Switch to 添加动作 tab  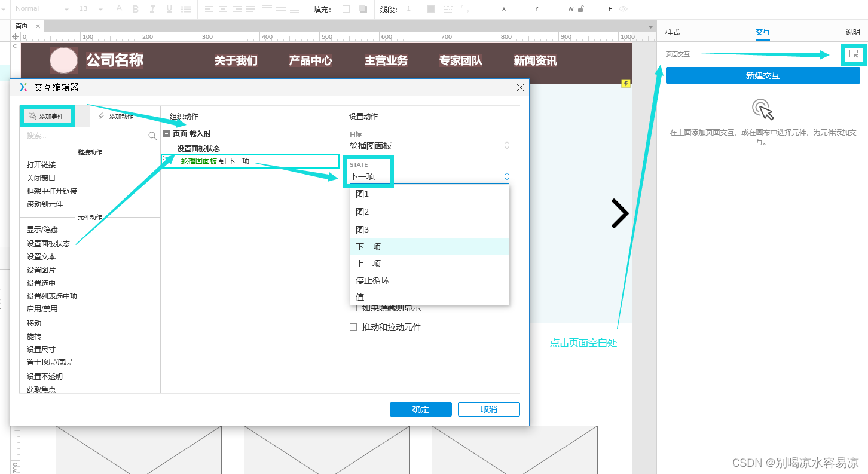117,116
